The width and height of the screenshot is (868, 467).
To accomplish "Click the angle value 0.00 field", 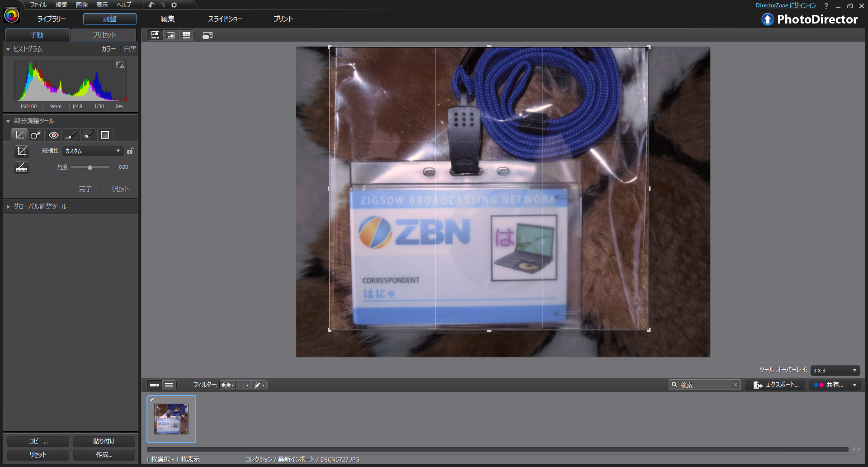I will [123, 167].
